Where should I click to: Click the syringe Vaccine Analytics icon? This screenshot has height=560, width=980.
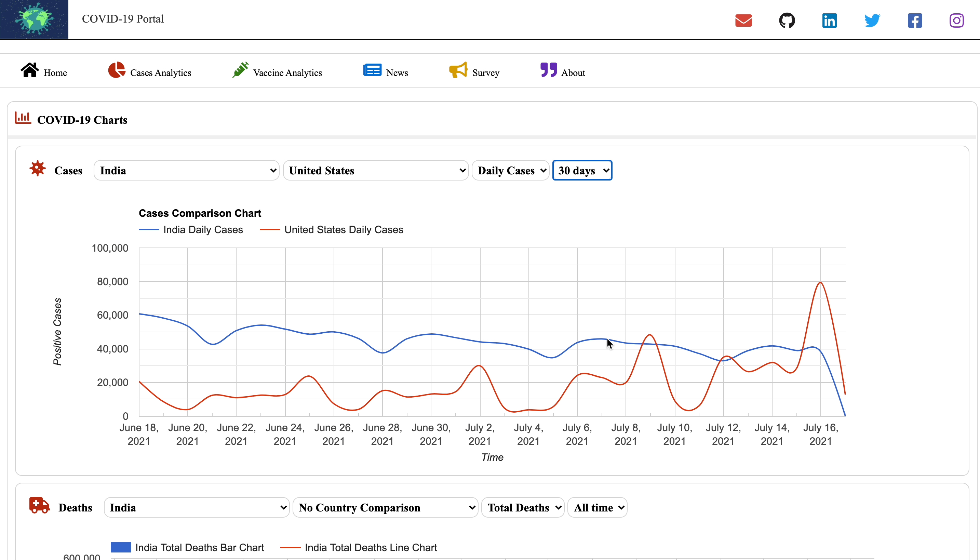(240, 70)
